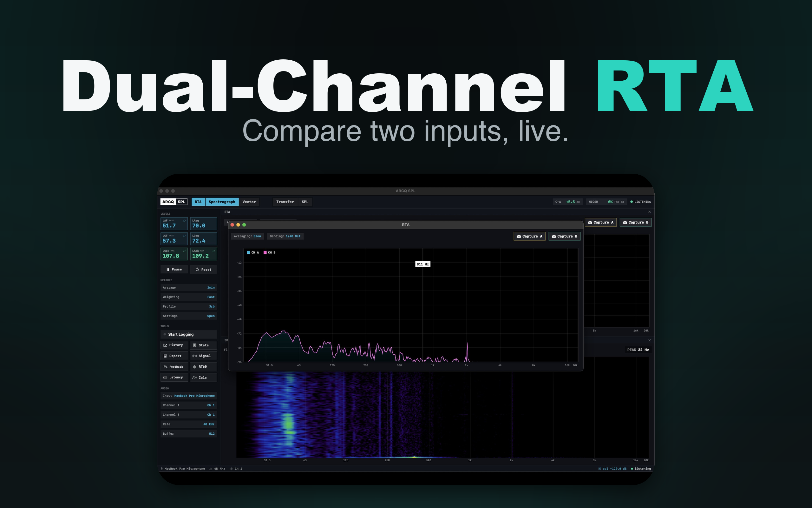Toggle Start Logging recording
812x508 pixels.
click(x=189, y=334)
